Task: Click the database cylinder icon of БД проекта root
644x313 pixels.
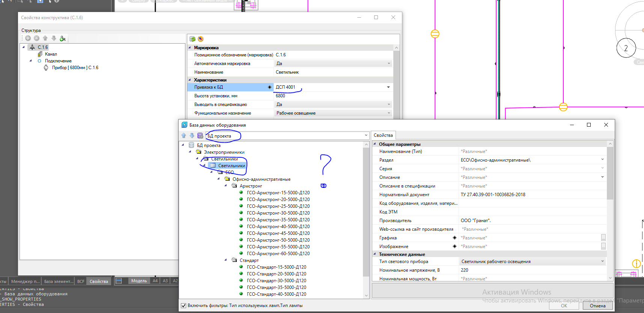Action: coord(191,145)
